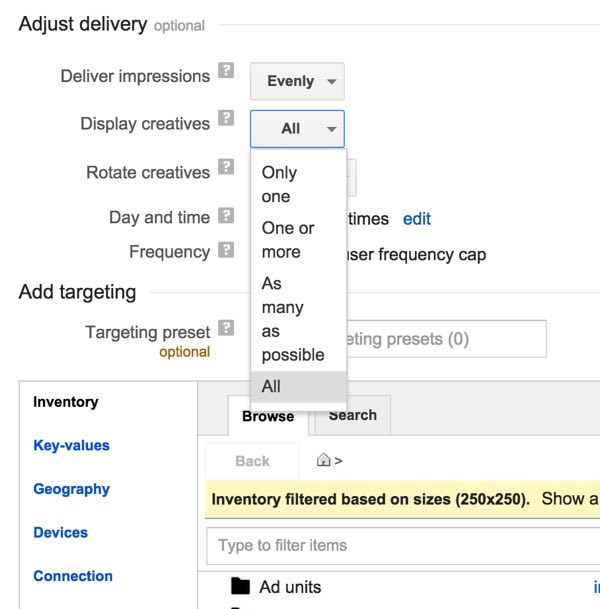
Task: Click help icon beside Display creatives
Action: (227, 119)
